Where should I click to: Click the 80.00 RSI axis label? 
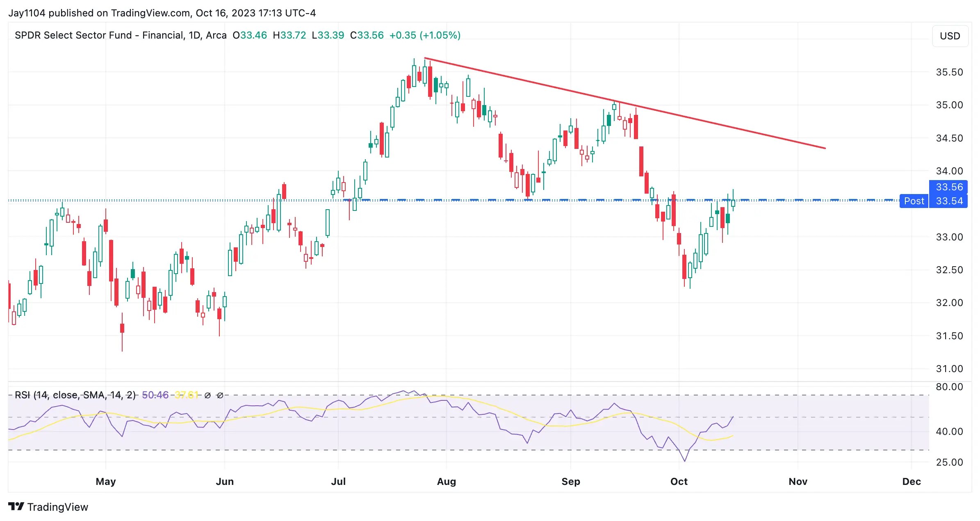click(x=949, y=387)
